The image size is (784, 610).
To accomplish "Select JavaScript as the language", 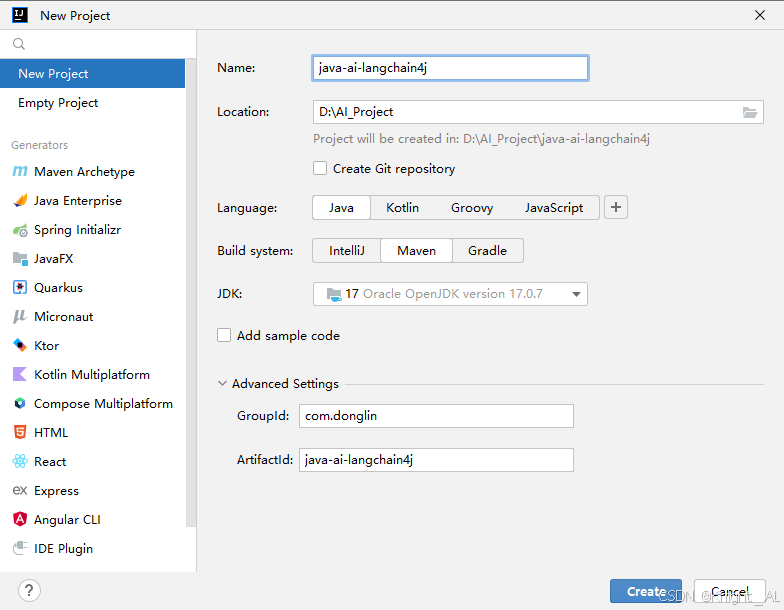I will click(x=554, y=208).
